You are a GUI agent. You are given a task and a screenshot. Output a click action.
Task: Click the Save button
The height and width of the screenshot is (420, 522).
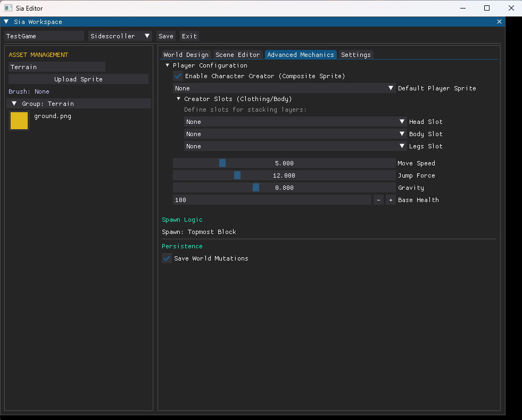click(166, 36)
